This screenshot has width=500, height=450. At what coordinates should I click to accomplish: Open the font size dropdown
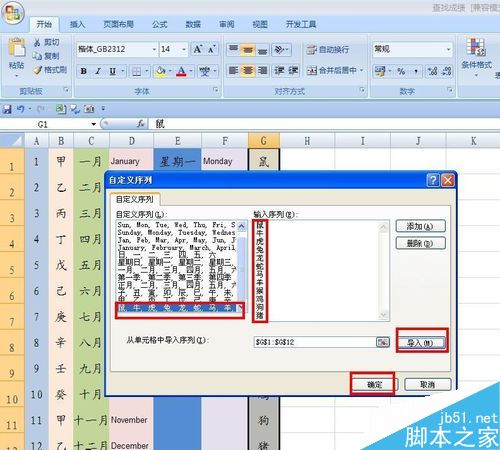point(184,49)
